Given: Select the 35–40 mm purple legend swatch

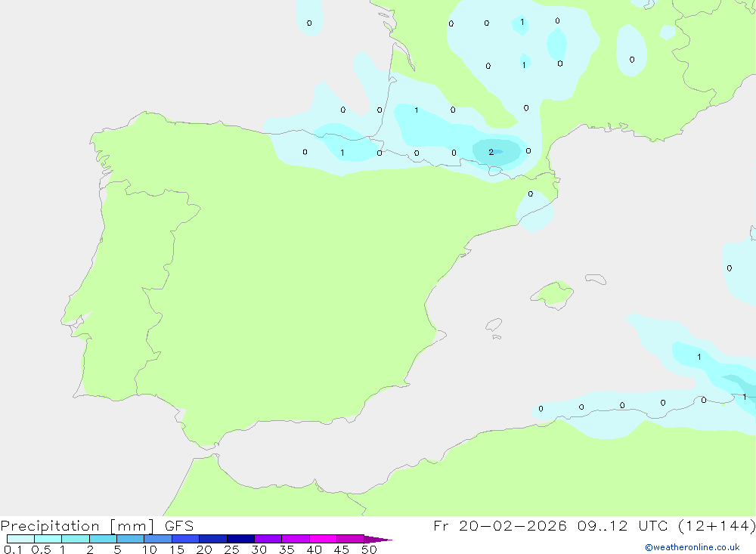Looking at the screenshot, I should tap(296, 539).
